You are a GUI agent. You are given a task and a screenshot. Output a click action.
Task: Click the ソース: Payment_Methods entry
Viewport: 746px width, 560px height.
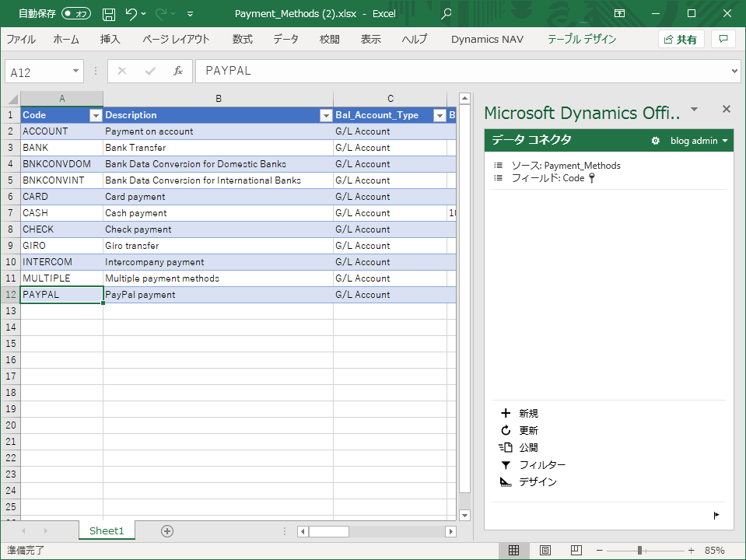pos(566,166)
